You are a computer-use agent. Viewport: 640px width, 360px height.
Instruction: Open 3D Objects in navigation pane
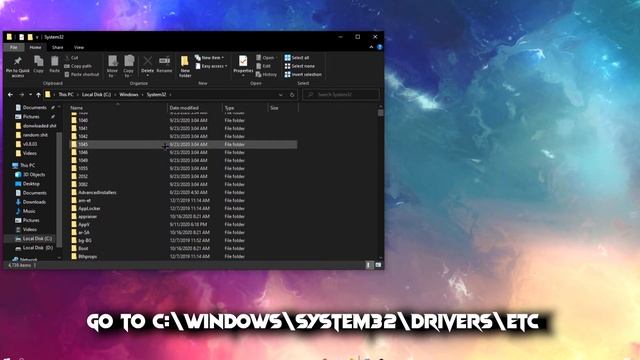coord(33,174)
